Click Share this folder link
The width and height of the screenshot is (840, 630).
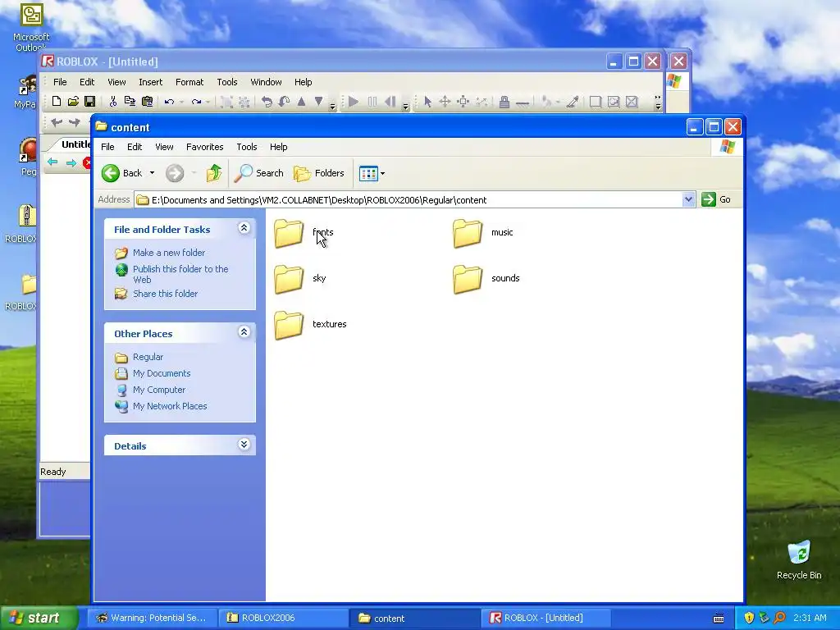coord(165,294)
